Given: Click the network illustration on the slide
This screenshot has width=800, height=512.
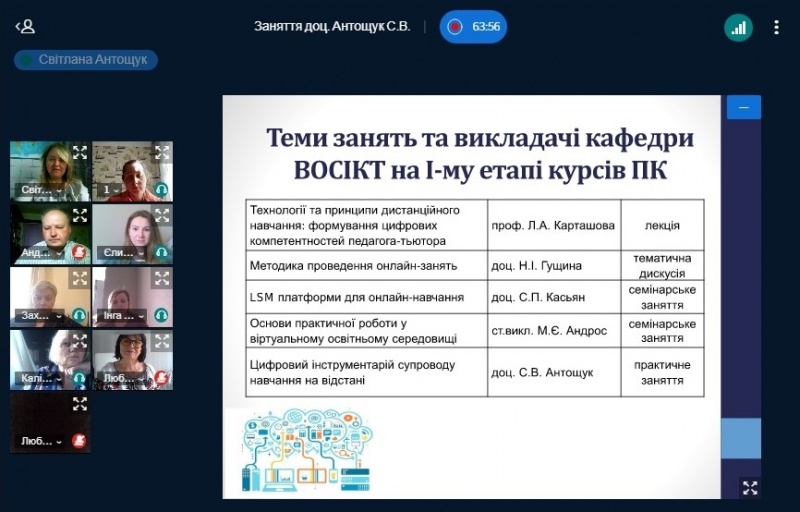Looking at the screenshot, I should click(306, 453).
